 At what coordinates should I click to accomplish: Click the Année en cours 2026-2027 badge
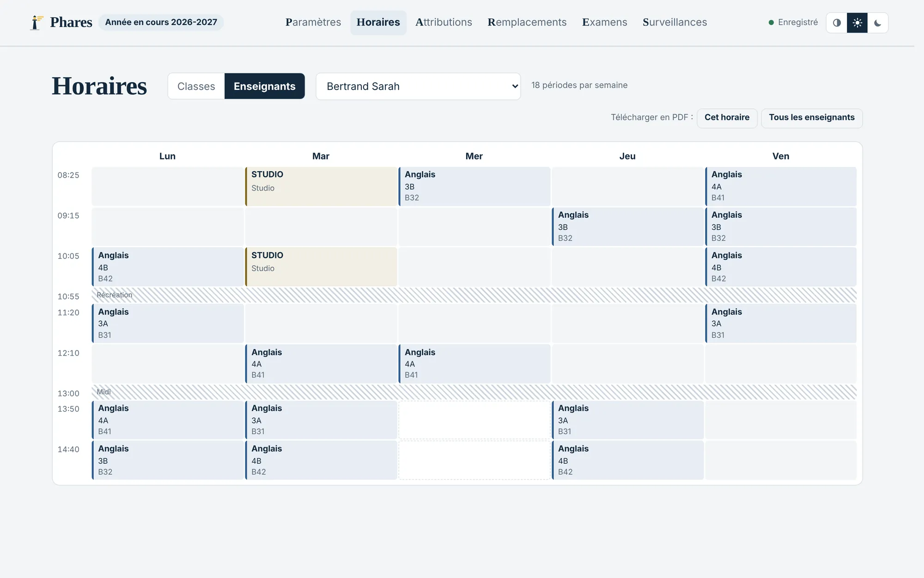tap(161, 22)
